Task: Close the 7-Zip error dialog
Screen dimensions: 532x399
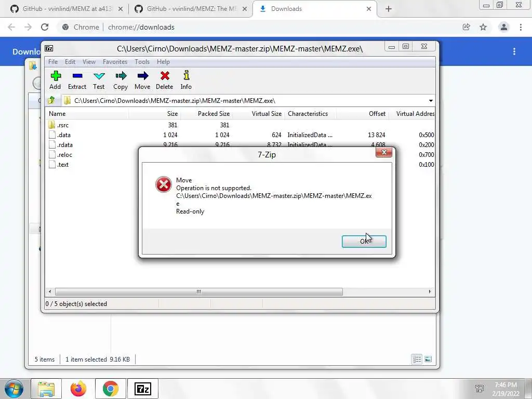Action: (x=384, y=152)
